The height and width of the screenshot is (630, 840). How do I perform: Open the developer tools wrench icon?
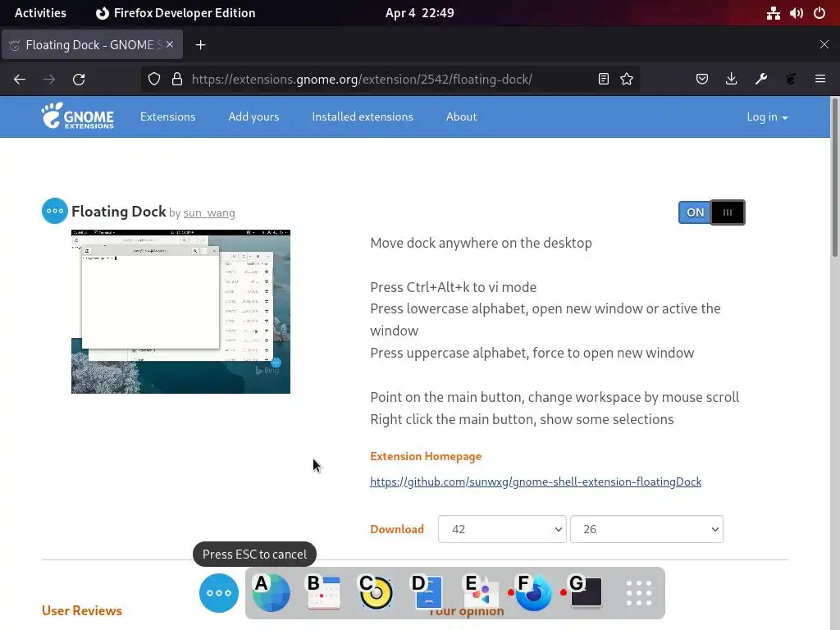761,80
